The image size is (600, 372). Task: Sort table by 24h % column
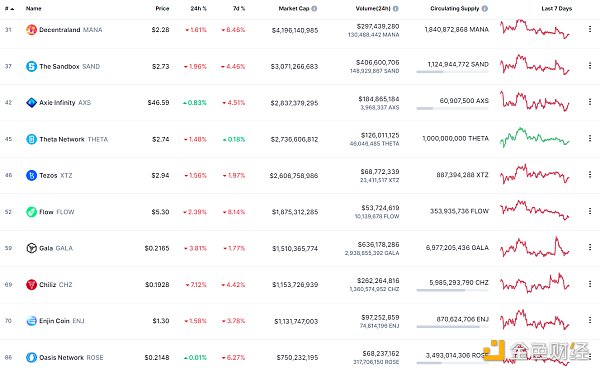click(199, 8)
